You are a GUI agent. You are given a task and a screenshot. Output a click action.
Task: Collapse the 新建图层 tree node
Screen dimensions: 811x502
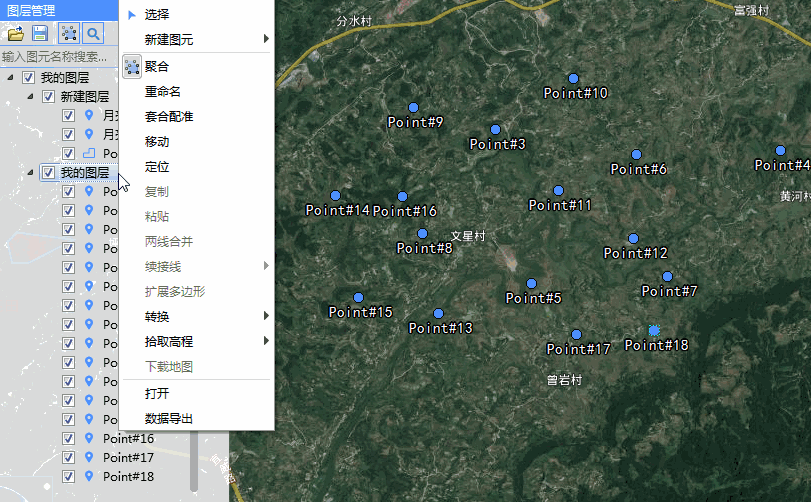[31, 97]
